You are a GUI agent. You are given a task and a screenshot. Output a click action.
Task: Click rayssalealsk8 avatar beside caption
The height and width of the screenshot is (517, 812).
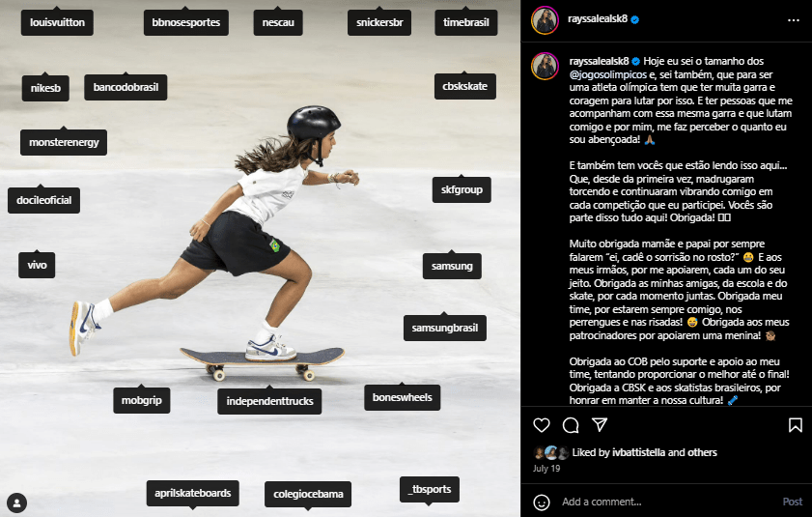545,67
